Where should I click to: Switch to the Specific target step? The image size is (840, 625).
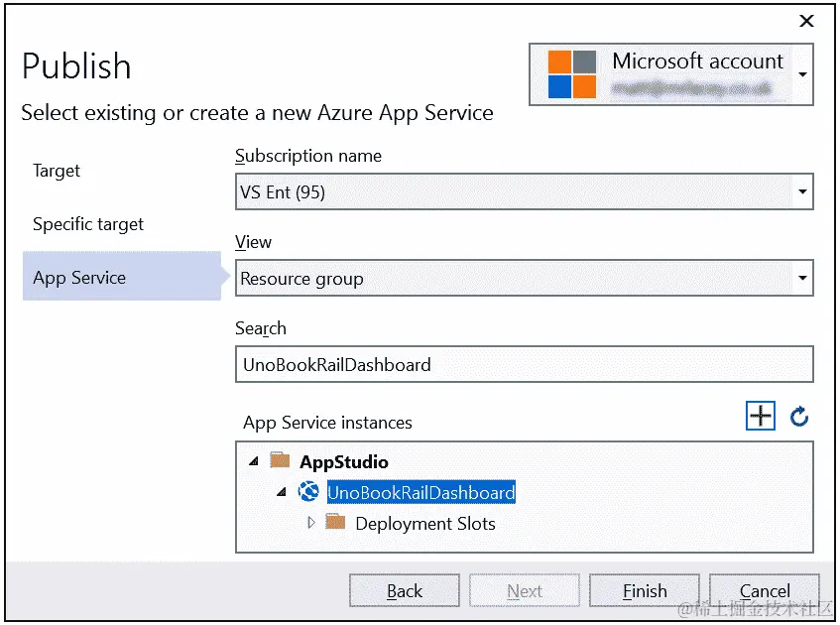tap(89, 224)
